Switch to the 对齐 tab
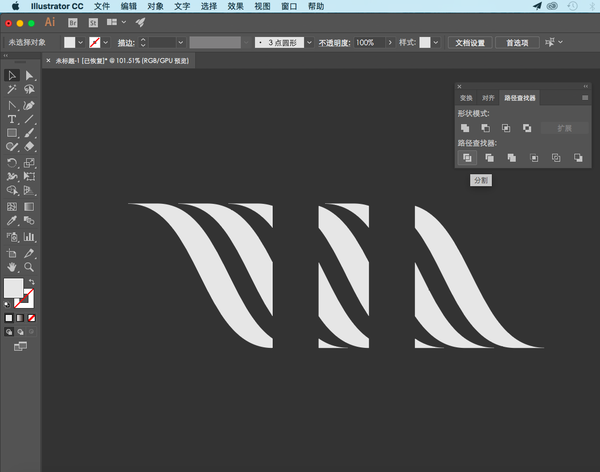This screenshot has height=472, width=600. tap(488, 98)
